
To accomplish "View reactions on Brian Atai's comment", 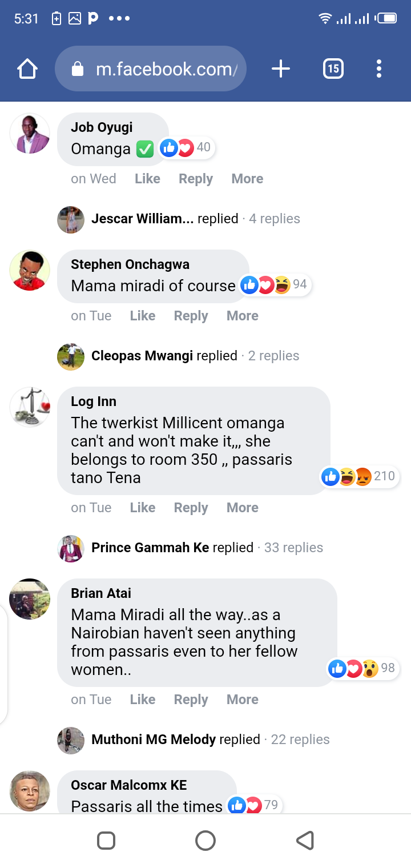I will tap(362, 668).
